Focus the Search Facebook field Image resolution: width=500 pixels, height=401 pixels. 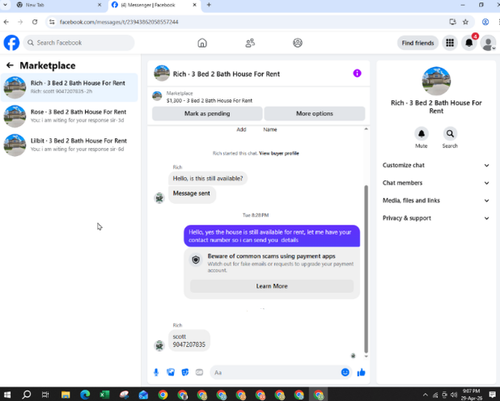[x=79, y=43]
